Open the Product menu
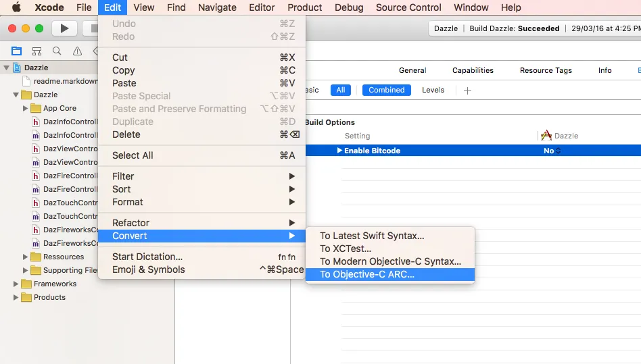Viewport: 641px width, 364px height. (304, 7)
